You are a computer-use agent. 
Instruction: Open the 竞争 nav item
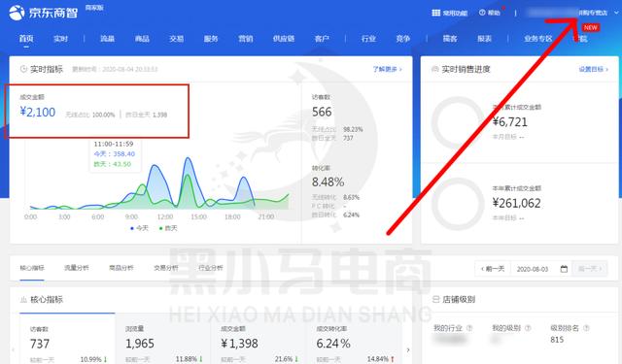tap(403, 39)
